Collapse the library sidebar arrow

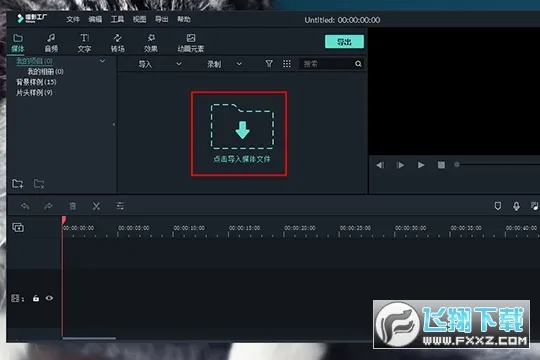[x=114, y=124]
